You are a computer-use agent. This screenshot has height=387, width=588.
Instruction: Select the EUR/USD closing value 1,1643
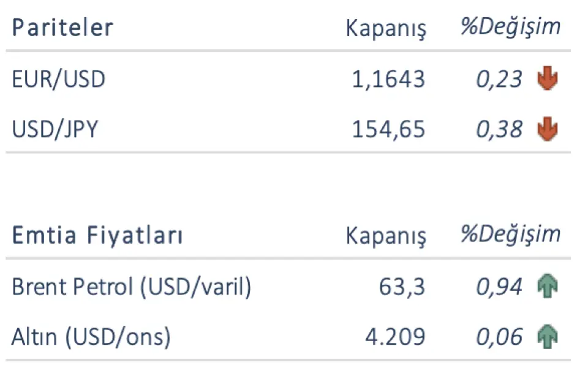tap(388, 80)
